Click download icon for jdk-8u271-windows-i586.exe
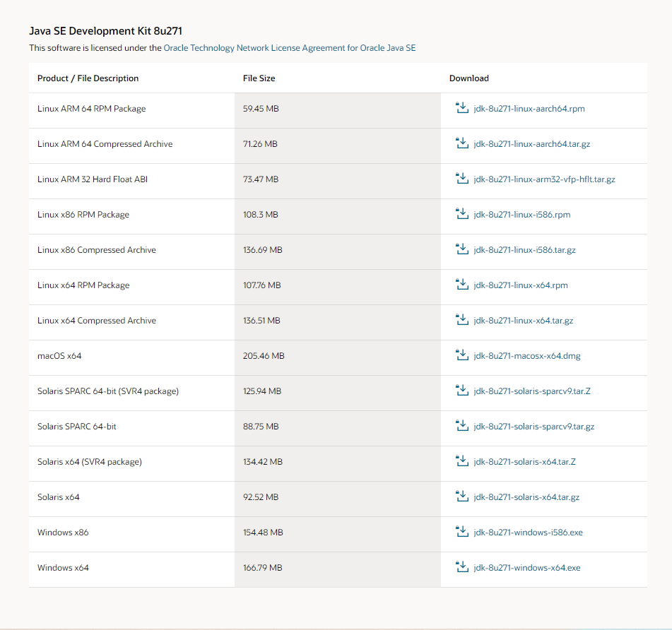The width and height of the screenshot is (672, 630). pyautogui.click(x=462, y=532)
